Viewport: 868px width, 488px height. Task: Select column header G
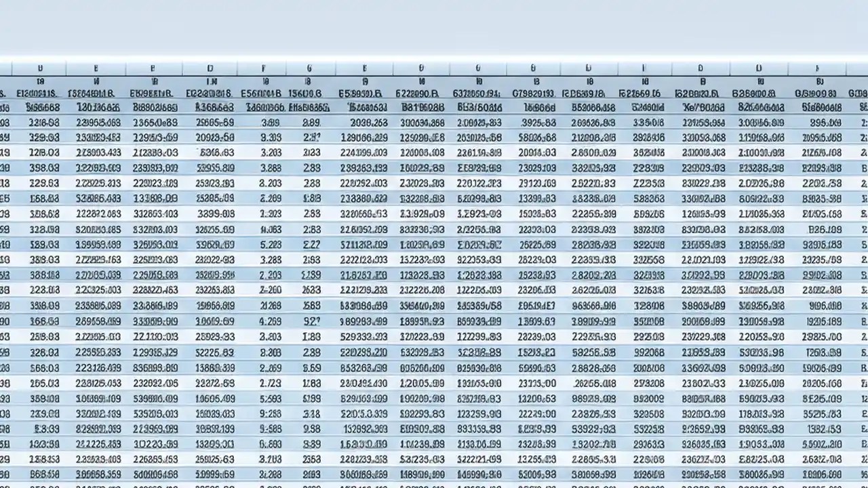365,68
